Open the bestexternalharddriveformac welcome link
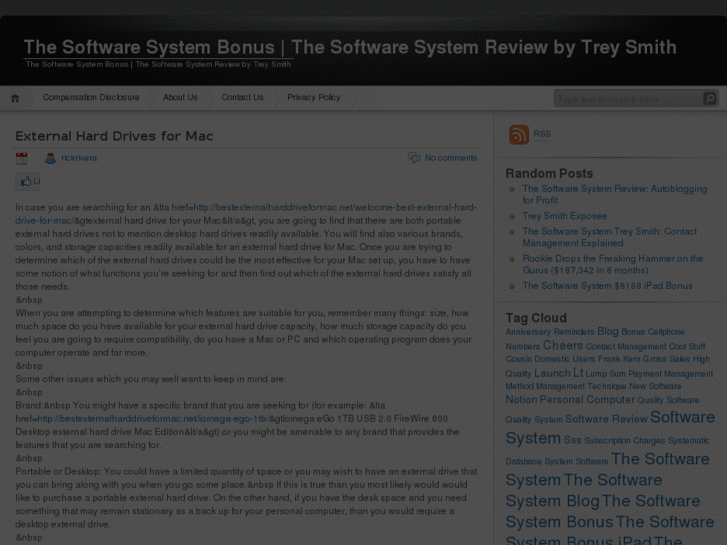This screenshot has width=727, height=545. (245, 214)
